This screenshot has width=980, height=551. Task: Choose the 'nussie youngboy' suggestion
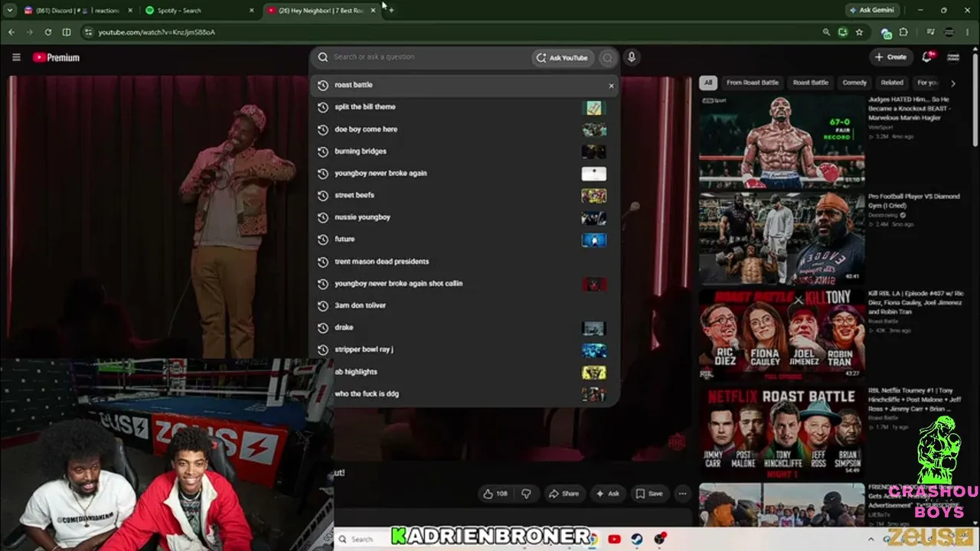coord(465,217)
